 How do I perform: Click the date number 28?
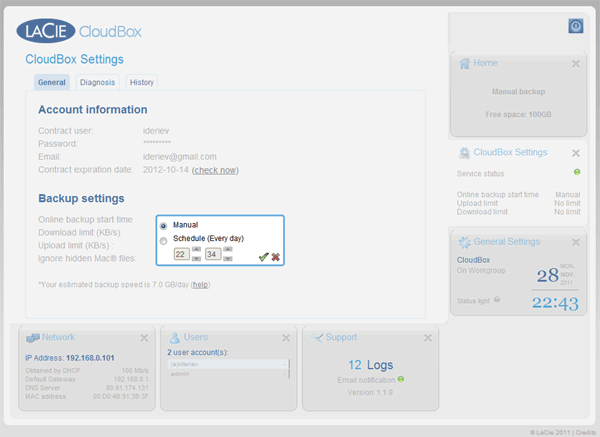click(548, 276)
